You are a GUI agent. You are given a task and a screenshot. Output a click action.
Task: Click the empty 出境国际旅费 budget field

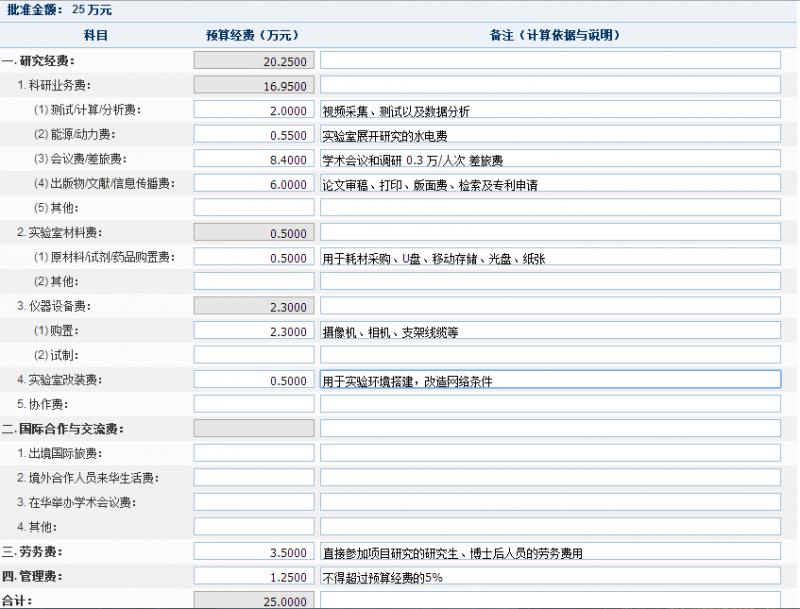click(x=254, y=453)
